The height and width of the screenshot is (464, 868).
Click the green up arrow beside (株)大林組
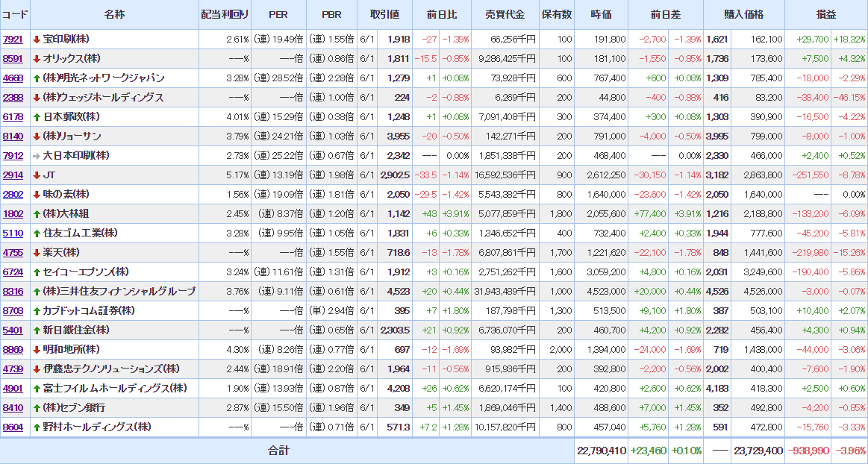point(37,213)
